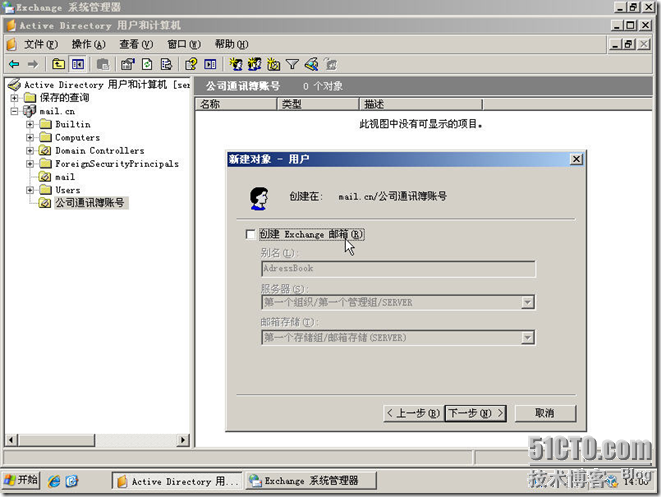Sort by the 类型 column header

[318, 104]
